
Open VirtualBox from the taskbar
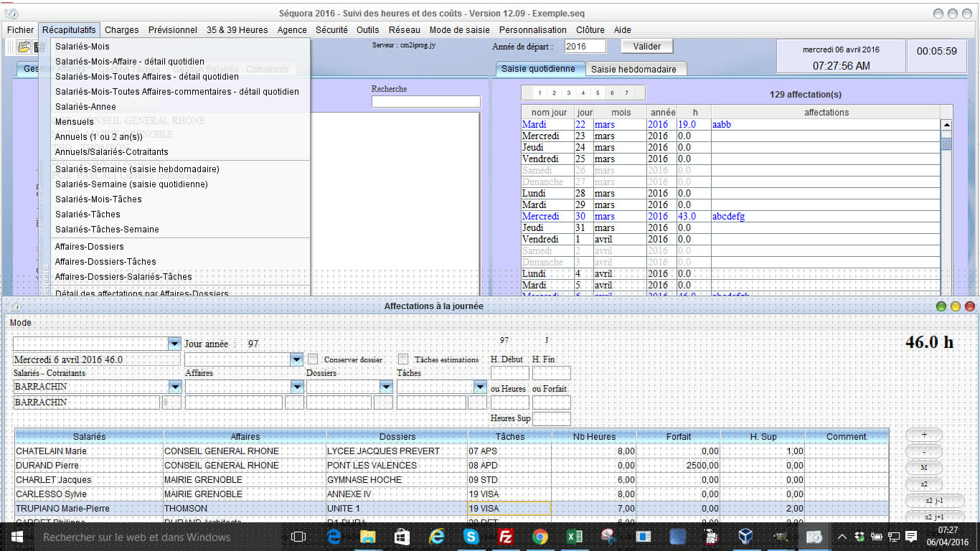746,536
